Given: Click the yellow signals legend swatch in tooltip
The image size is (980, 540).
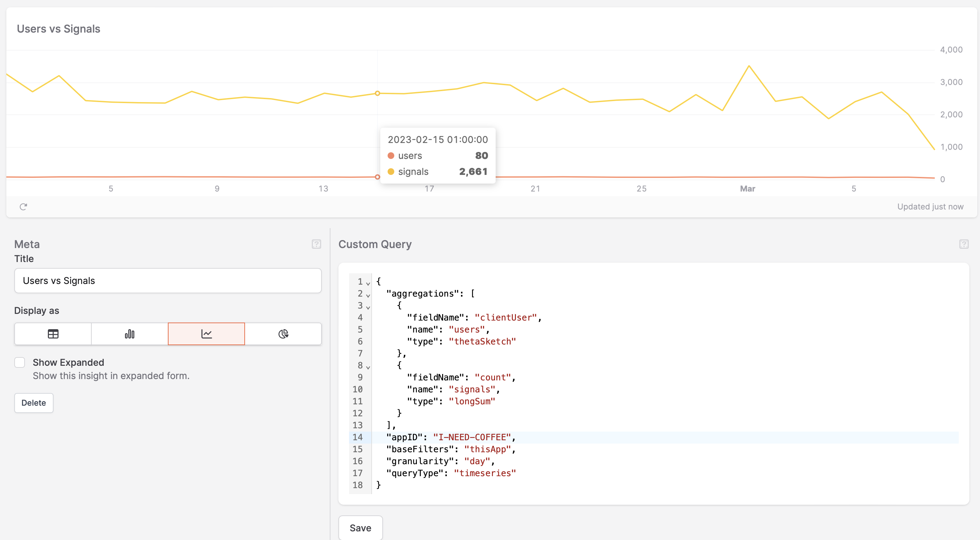Looking at the screenshot, I should coord(391,172).
